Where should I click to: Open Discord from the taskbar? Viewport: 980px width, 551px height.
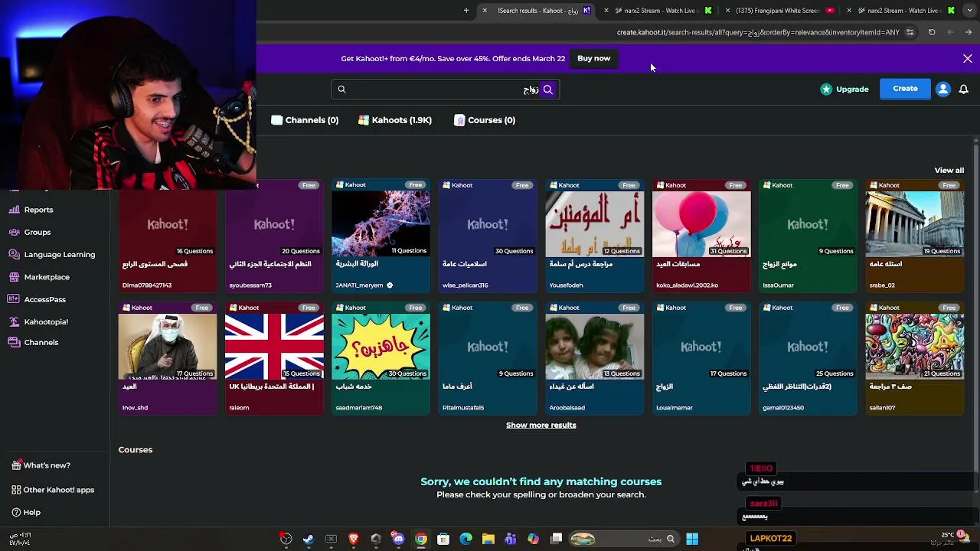pos(398,539)
